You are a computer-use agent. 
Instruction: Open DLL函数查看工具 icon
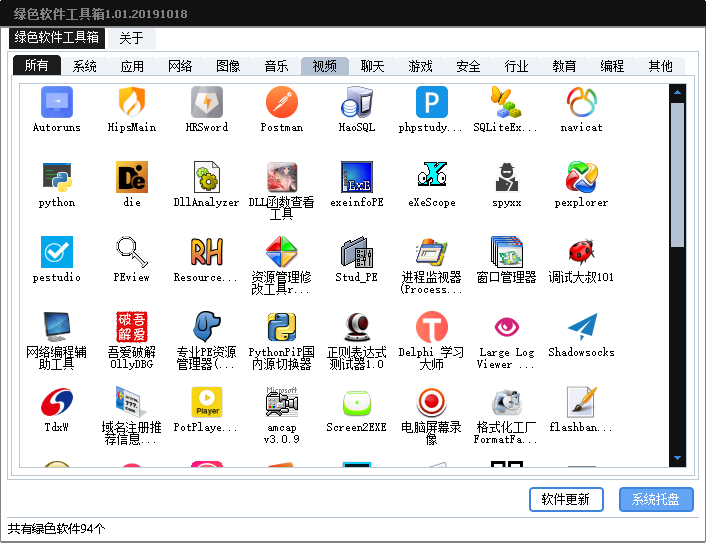282,177
